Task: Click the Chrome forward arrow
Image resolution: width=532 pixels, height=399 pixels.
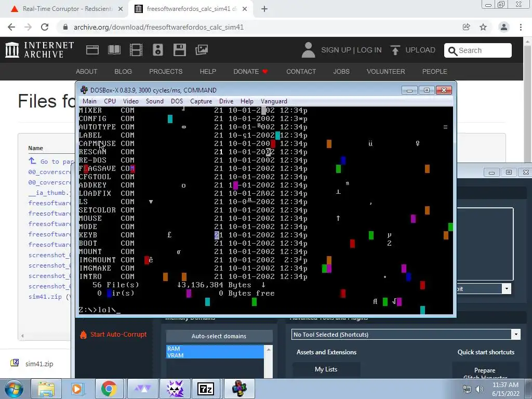Action: pyautogui.click(x=28, y=27)
